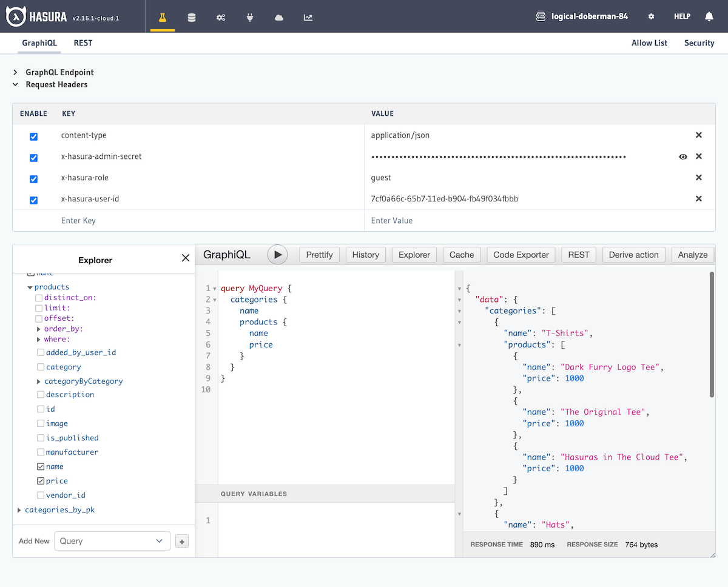Disable the x-hasura-role header checkbox
This screenshot has width=728, height=587.
pos(34,179)
